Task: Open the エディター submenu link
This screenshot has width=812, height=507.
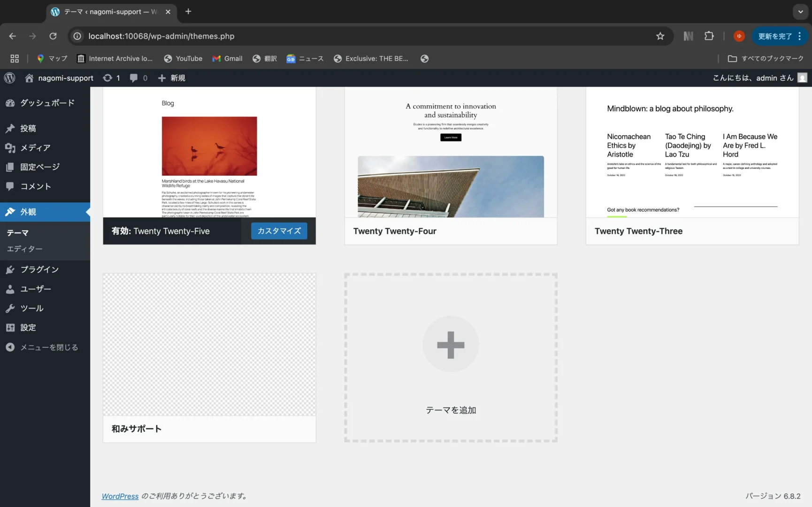Action: pos(24,249)
